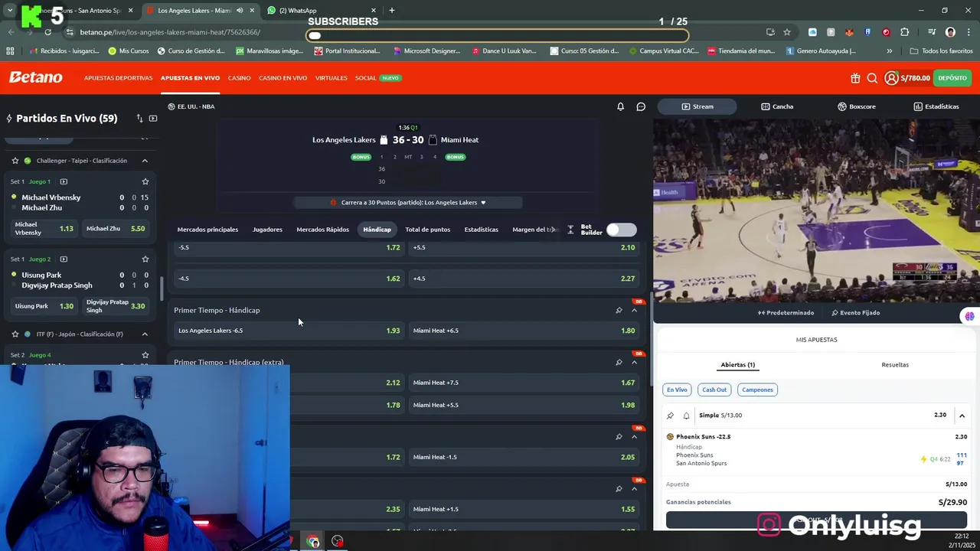The width and height of the screenshot is (980, 551).
Task: Favorite the ITF Japón league star
Action: pos(15,334)
